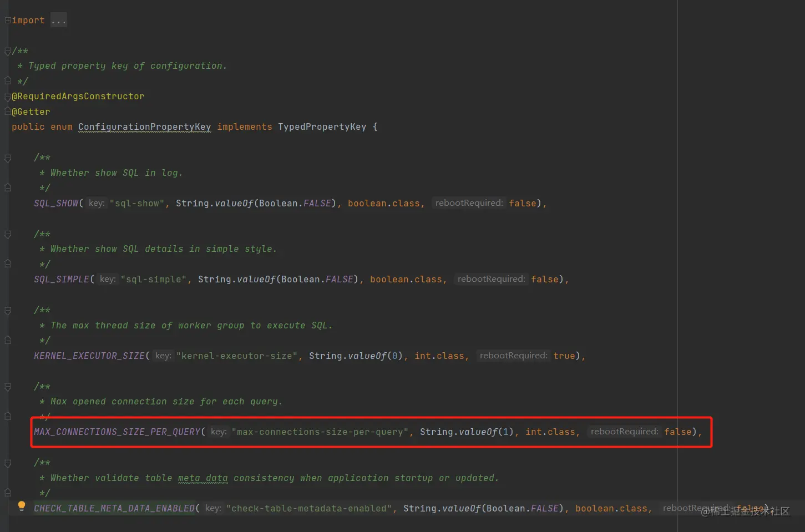Collapse the class javadoc "Typed property key" comment
Viewport: 805px width, 532px height.
pyautogui.click(x=8, y=51)
